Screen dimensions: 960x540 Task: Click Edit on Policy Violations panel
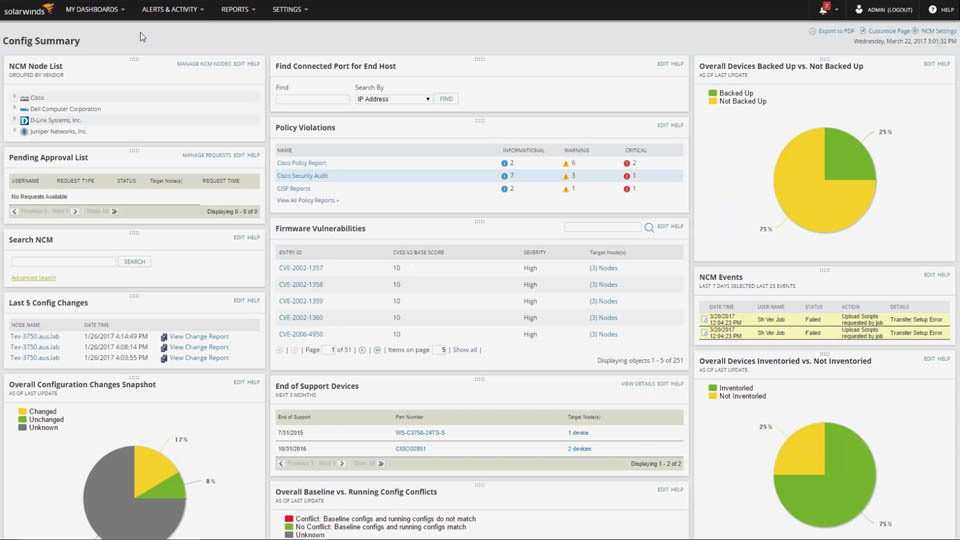tap(662, 126)
